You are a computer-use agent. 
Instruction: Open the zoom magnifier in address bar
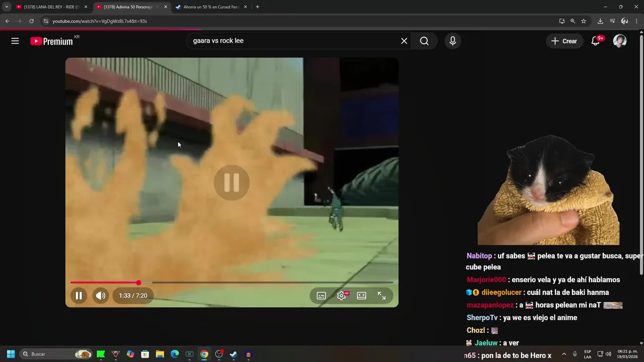point(573,21)
